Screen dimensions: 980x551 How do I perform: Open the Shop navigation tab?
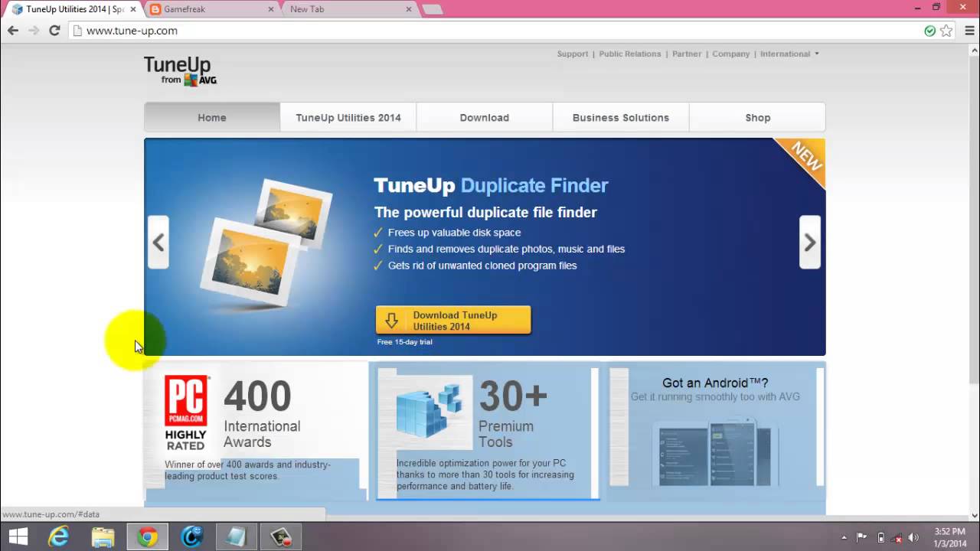pyautogui.click(x=757, y=117)
